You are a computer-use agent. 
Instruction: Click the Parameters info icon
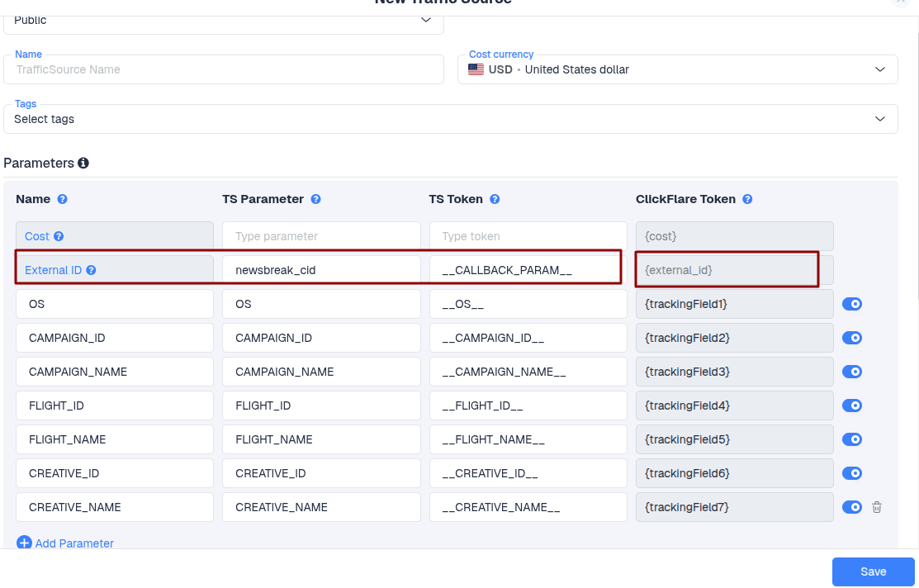pyautogui.click(x=83, y=163)
